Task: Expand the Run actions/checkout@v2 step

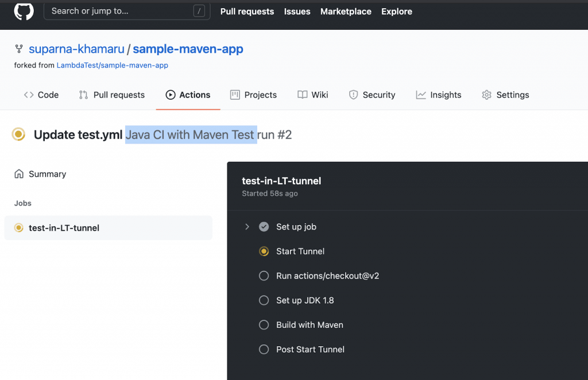Action: [327, 276]
